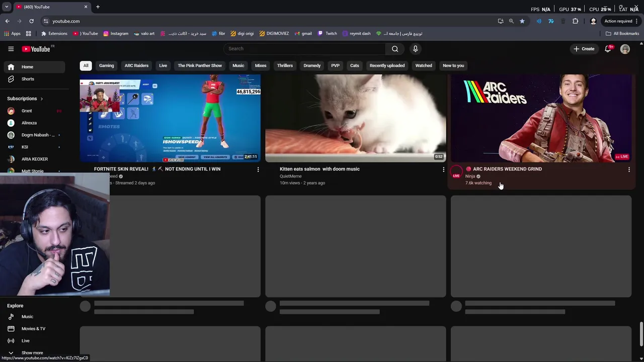This screenshot has width=644, height=362.
Task: Open the Ninja channel link
Action: (x=470, y=176)
